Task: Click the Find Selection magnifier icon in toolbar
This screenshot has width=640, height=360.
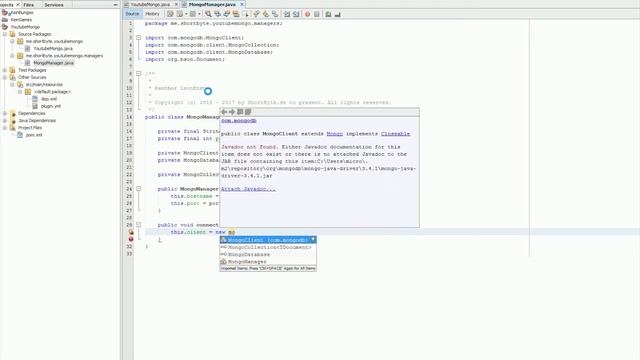Action: 208,14
